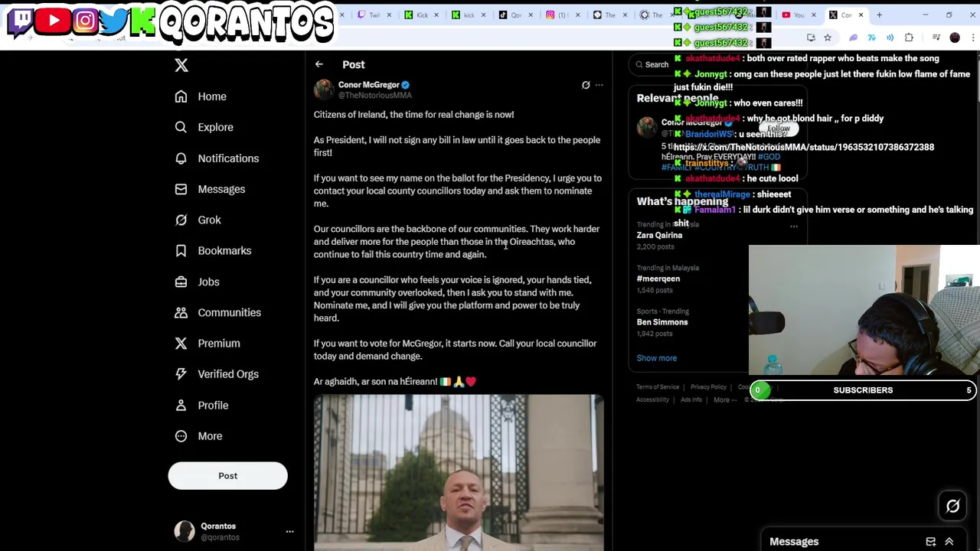Image resolution: width=980 pixels, height=551 pixels.
Task: Click the Qorantos account avatar
Action: point(185,531)
